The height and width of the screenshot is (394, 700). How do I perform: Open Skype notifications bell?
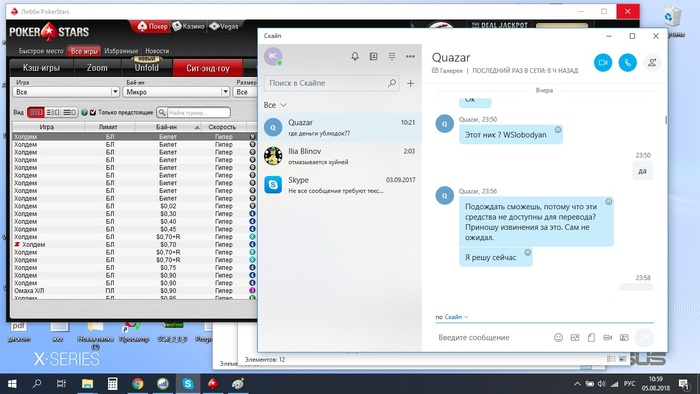(x=355, y=56)
